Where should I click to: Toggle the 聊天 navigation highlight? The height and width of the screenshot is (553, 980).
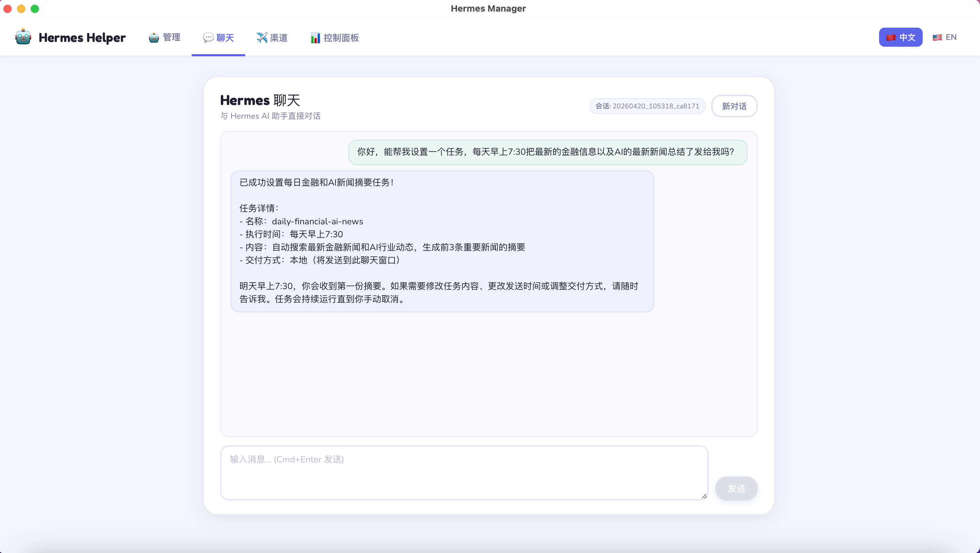pos(218,38)
